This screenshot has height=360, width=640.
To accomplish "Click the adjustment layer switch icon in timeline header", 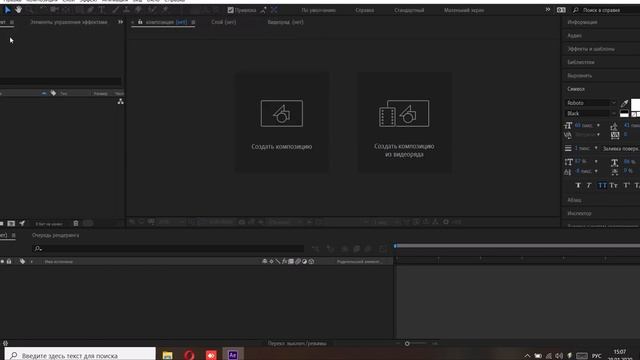I will [304, 261].
